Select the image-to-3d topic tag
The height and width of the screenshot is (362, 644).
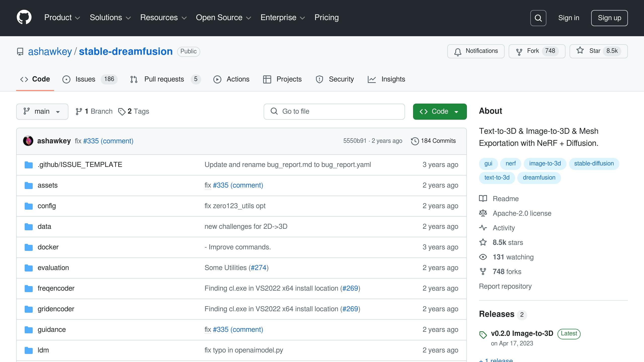point(545,164)
